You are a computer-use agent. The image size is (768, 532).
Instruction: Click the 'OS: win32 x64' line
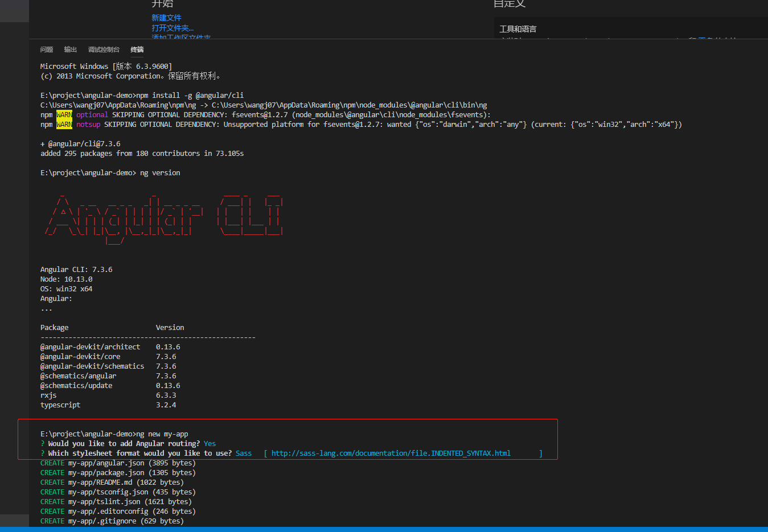[x=66, y=289]
